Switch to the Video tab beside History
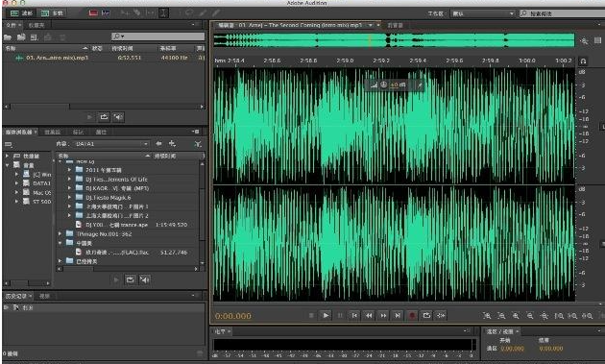 point(45,296)
